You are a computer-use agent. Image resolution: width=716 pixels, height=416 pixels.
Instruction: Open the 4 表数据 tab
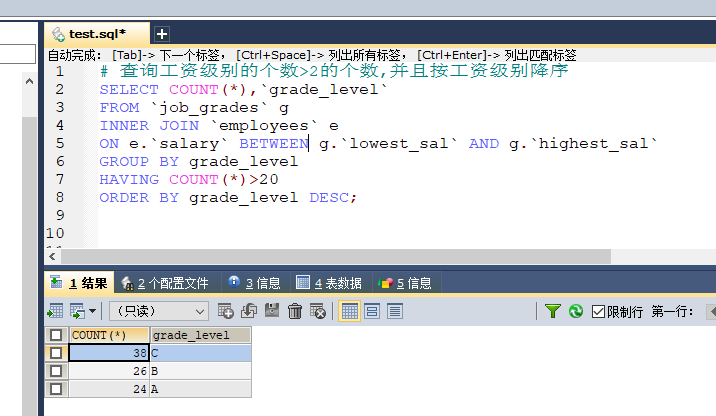[329, 283]
